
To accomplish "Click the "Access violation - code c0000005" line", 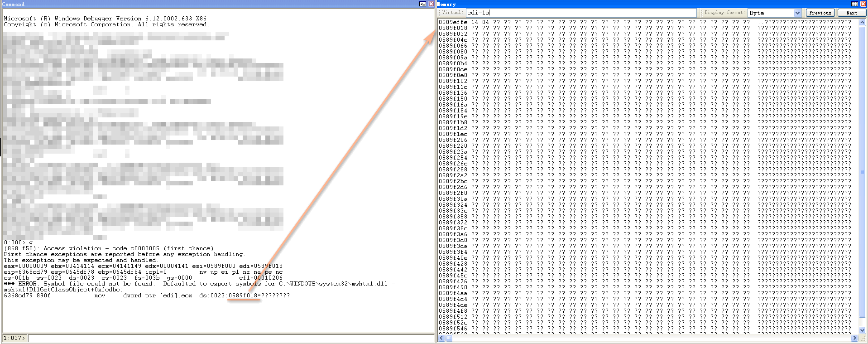I will tap(108, 248).
